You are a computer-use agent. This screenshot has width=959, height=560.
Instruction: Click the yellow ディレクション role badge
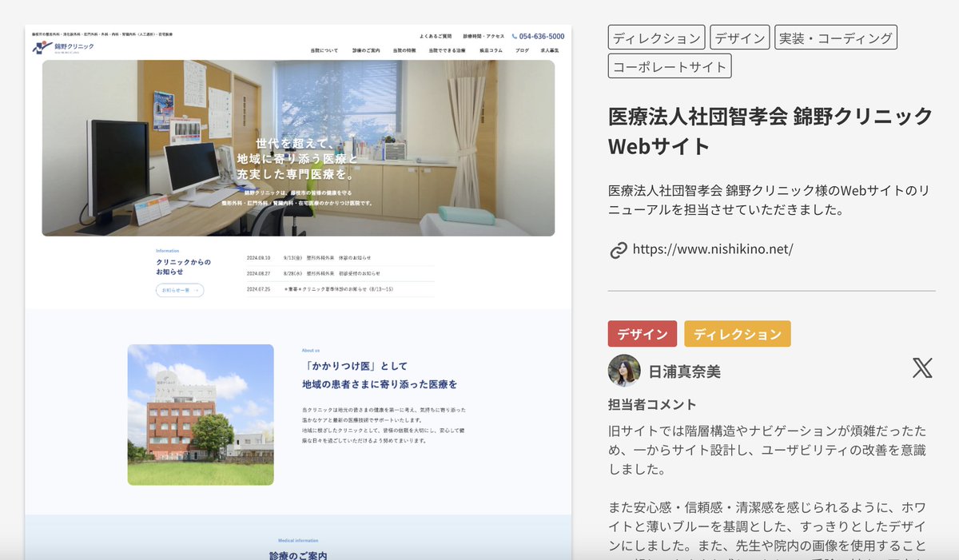click(738, 334)
